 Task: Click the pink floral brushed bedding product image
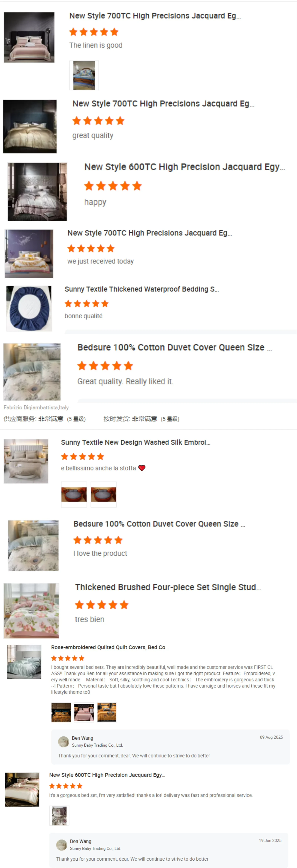[x=31, y=610]
